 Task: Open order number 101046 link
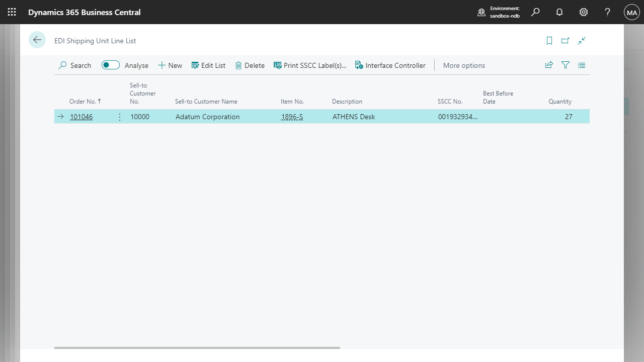[x=81, y=117]
